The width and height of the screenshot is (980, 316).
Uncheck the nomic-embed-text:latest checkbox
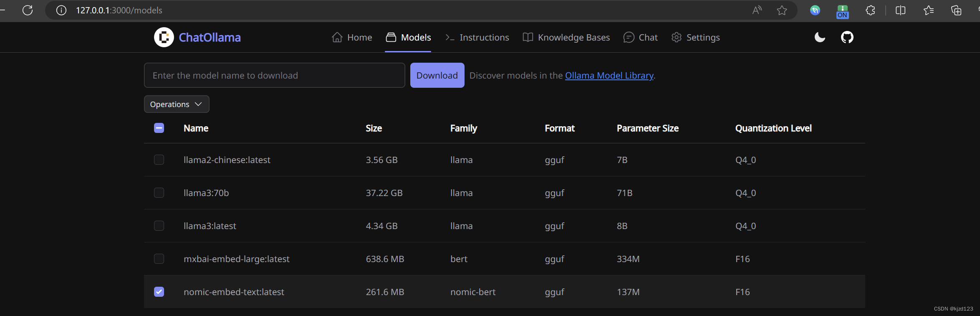[x=159, y=292]
